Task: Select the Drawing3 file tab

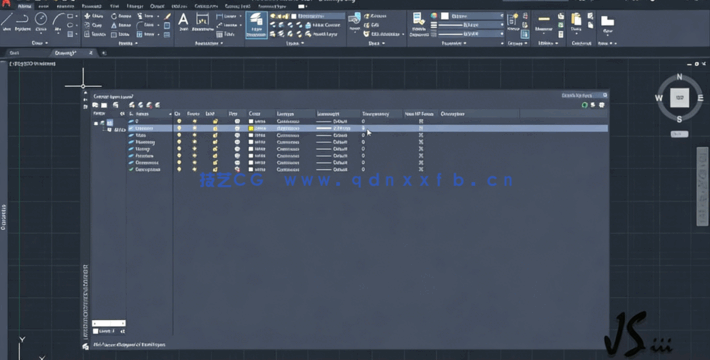Action: coord(66,53)
